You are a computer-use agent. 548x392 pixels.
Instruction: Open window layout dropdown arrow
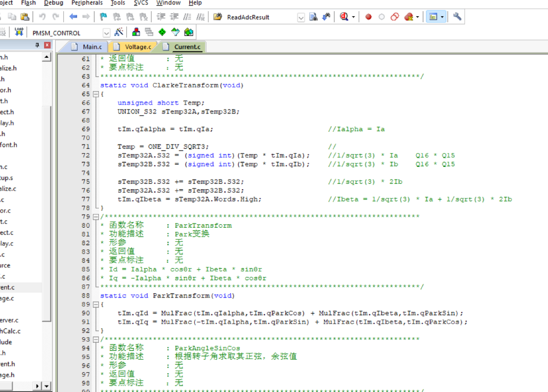(442, 17)
